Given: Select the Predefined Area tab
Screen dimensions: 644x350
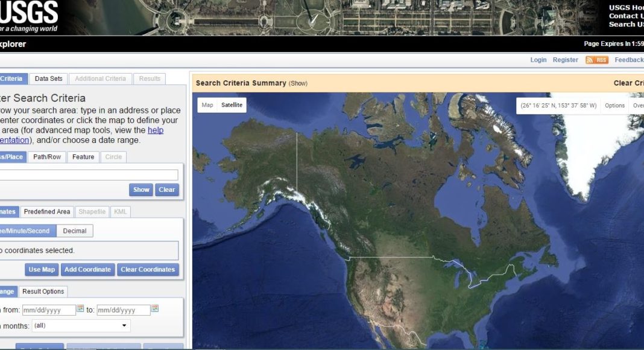Looking at the screenshot, I should coord(47,212).
